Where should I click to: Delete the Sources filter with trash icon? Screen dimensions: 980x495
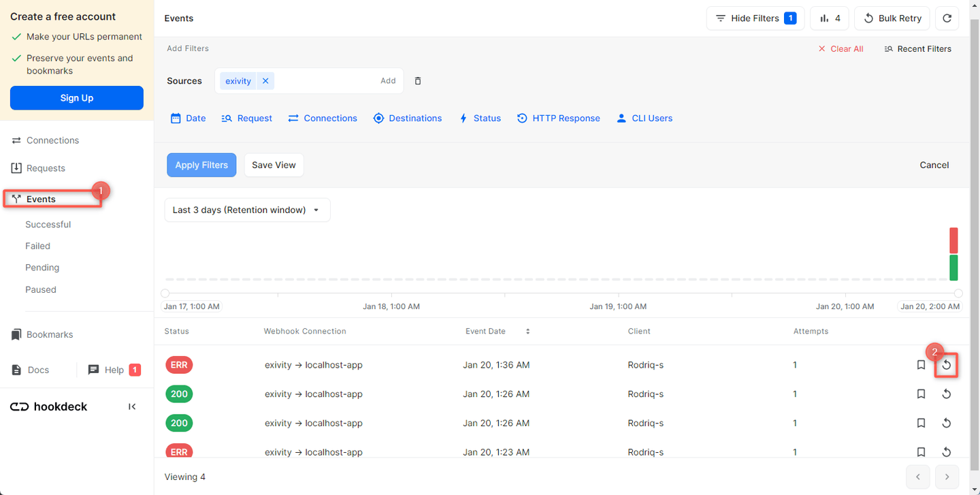pos(418,81)
